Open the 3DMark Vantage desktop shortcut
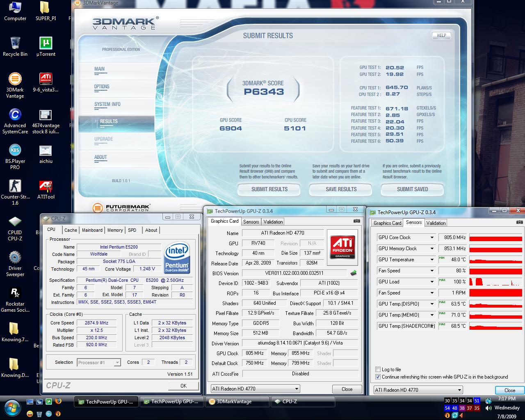 [15, 85]
